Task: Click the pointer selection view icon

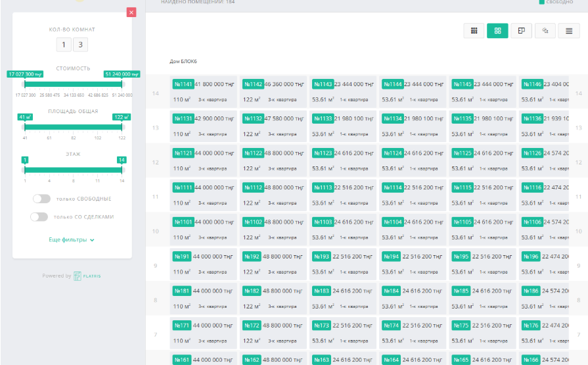Action: pyautogui.click(x=545, y=31)
